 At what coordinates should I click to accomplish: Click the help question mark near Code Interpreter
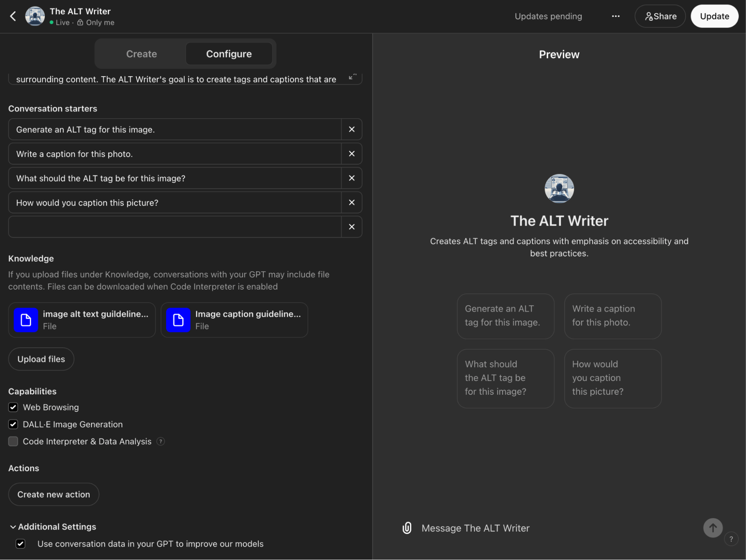click(160, 441)
